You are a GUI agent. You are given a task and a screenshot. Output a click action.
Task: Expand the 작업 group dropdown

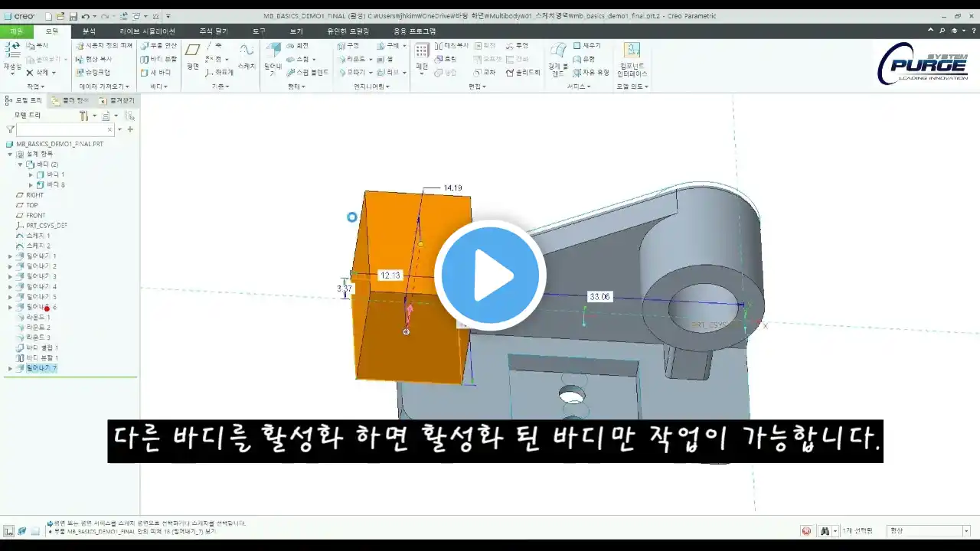(x=35, y=86)
